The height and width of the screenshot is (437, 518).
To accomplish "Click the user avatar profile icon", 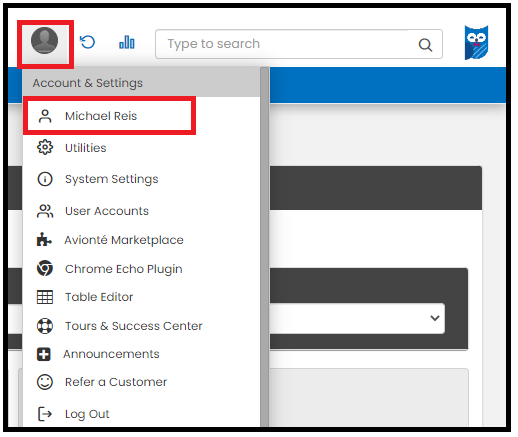I will coord(45,41).
